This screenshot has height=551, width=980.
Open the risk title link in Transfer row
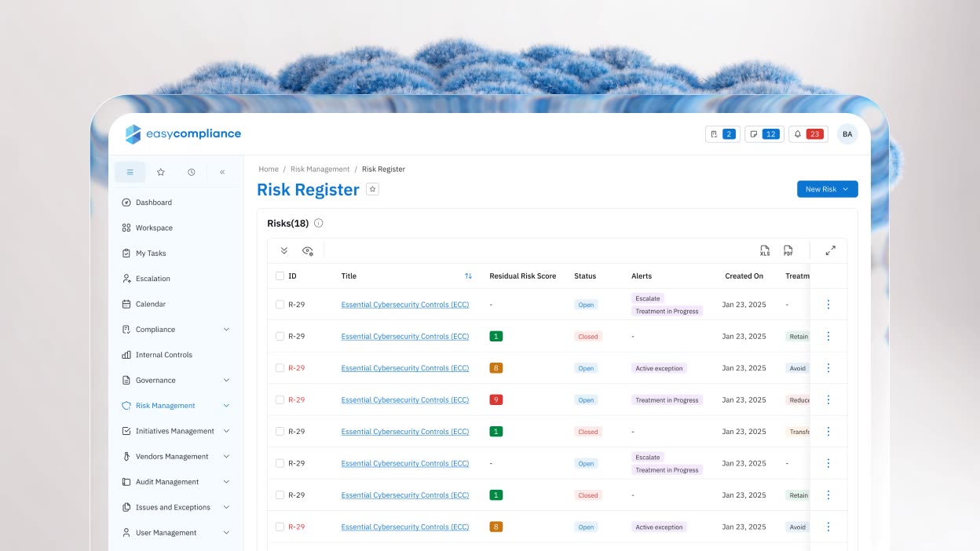[x=405, y=432]
